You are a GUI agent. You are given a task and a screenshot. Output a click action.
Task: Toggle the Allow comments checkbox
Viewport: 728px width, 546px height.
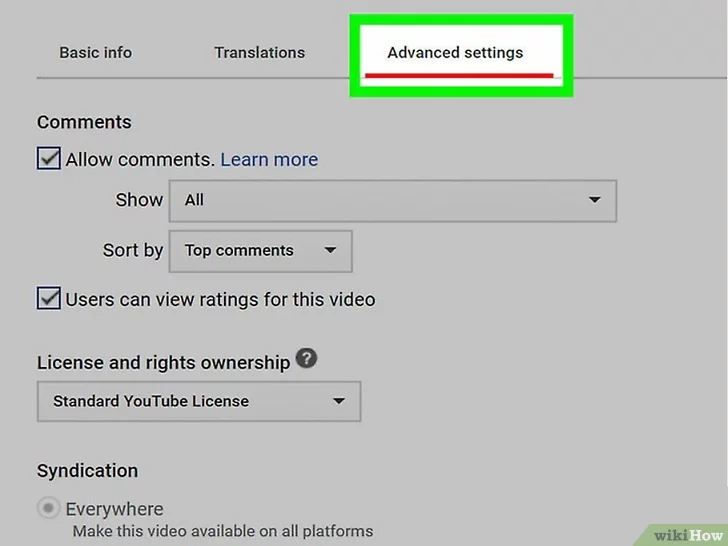[49, 158]
